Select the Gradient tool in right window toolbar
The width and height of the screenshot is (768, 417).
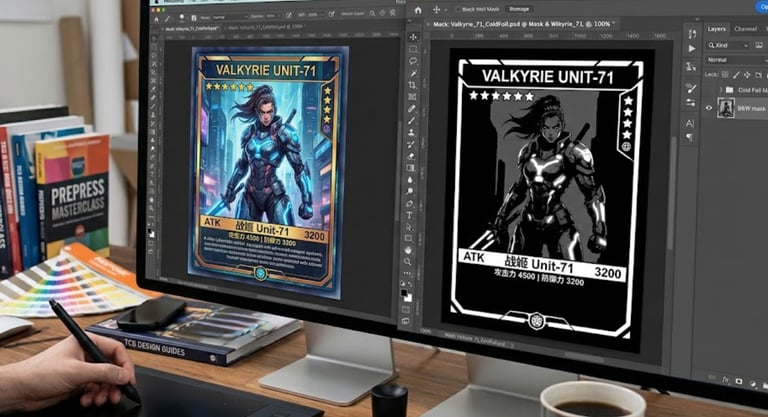point(410,168)
